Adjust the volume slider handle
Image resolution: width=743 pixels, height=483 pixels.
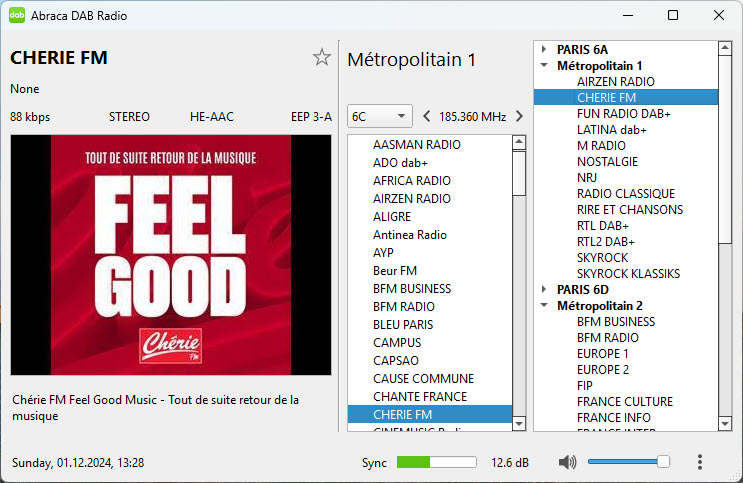coord(663,462)
